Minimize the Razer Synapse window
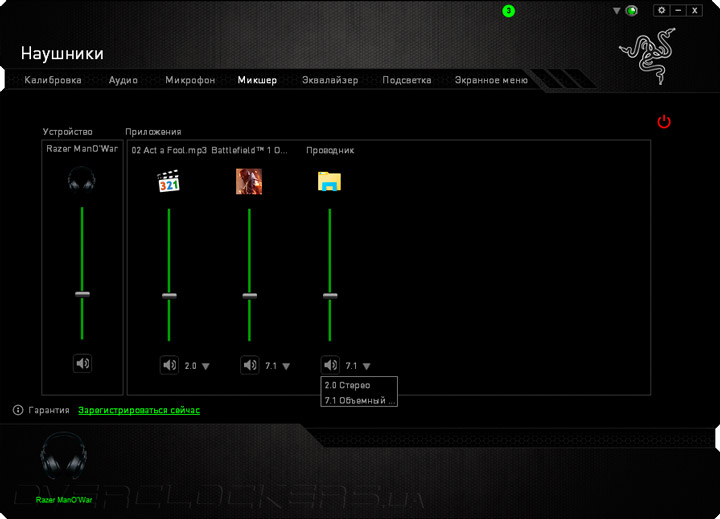The height and width of the screenshot is (519, 720). click(x=678, y=10)
